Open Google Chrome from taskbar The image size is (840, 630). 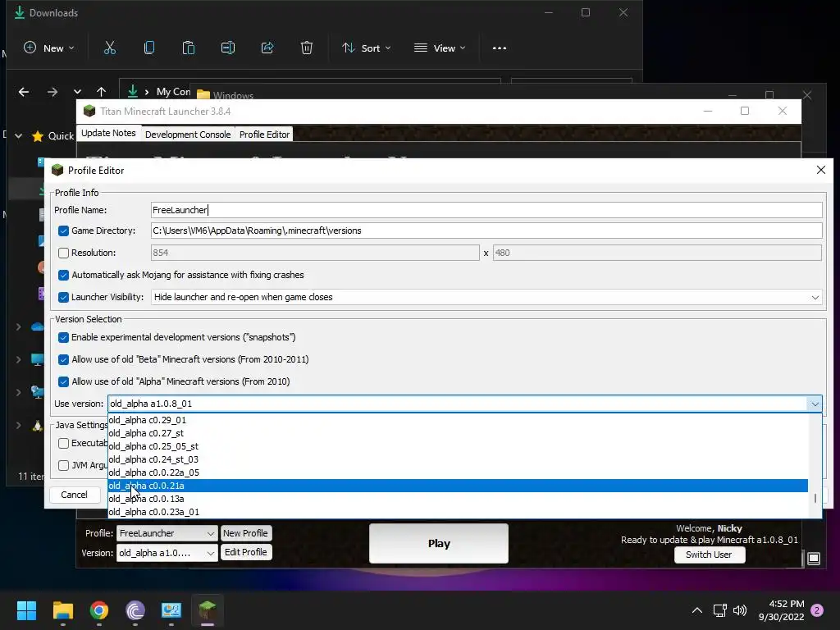[x=99, y=610]
